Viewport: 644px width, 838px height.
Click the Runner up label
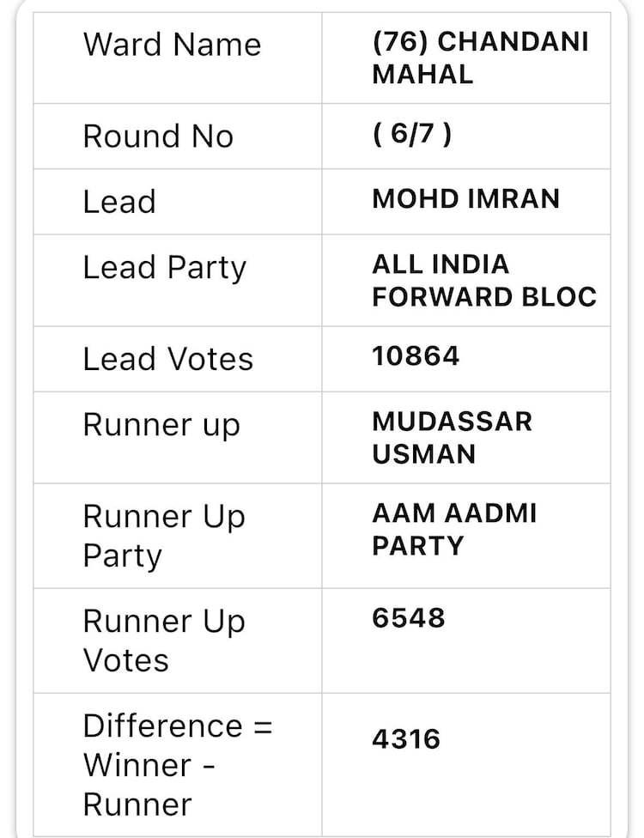(x=161, y=425)
